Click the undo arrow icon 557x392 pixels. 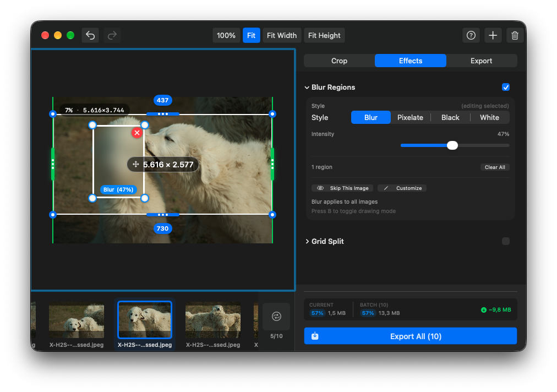[90, 35]
